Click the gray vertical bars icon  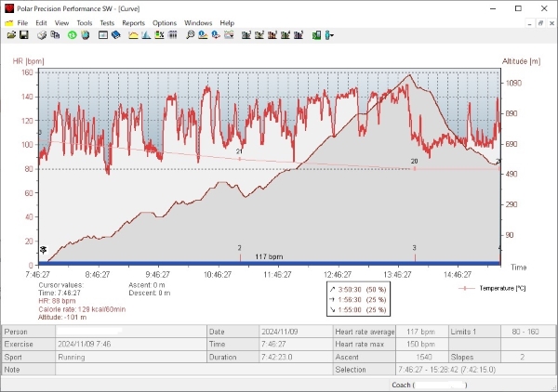point(172,34)
